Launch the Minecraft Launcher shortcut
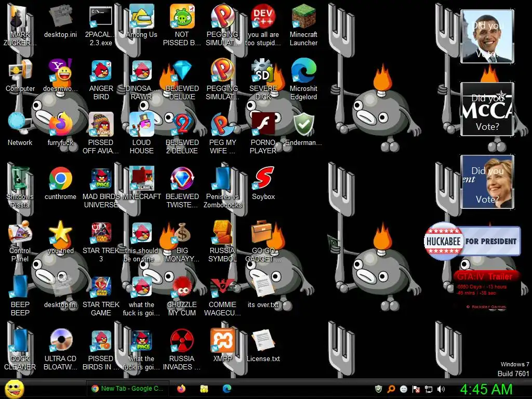532x399 pixels. pos(303,25)
